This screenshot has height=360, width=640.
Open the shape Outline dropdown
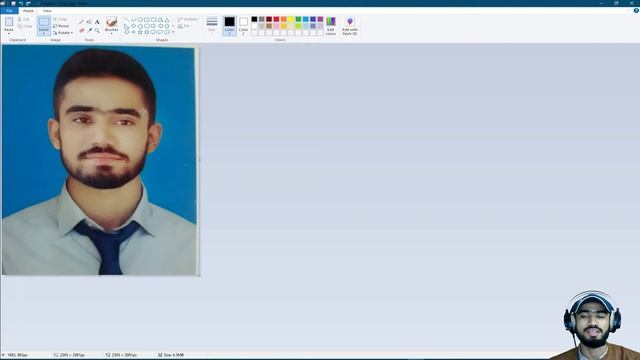[188, 19]
